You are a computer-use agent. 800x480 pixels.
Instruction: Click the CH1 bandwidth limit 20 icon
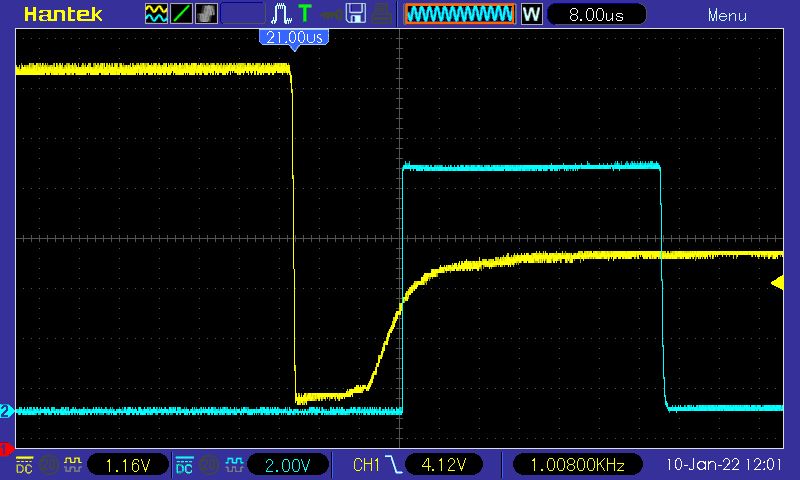tap(48, 465)
